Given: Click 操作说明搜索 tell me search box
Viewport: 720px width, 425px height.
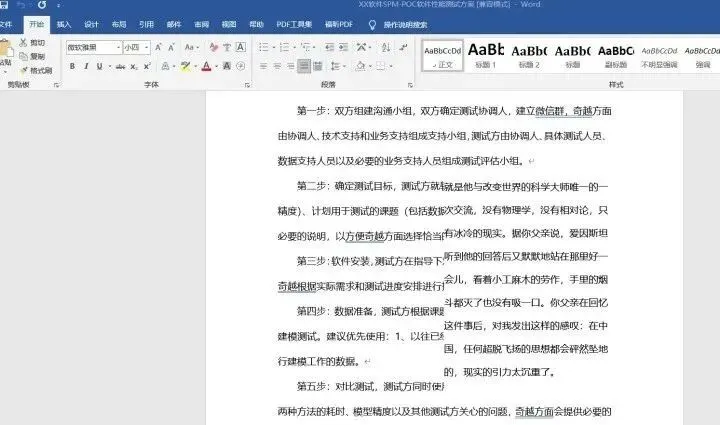Looking at the screenshot, I should click(x=405, y=25).
